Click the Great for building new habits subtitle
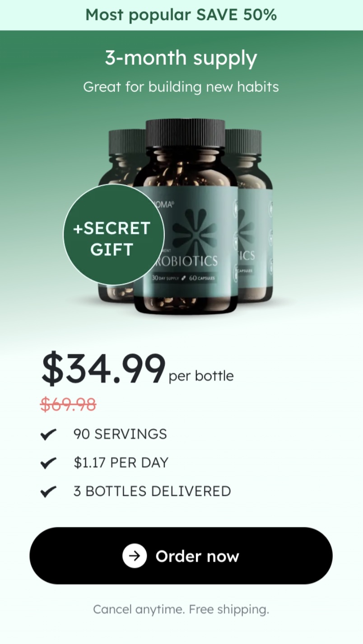The width and height of the screenshot is (363, 644). 181,87
